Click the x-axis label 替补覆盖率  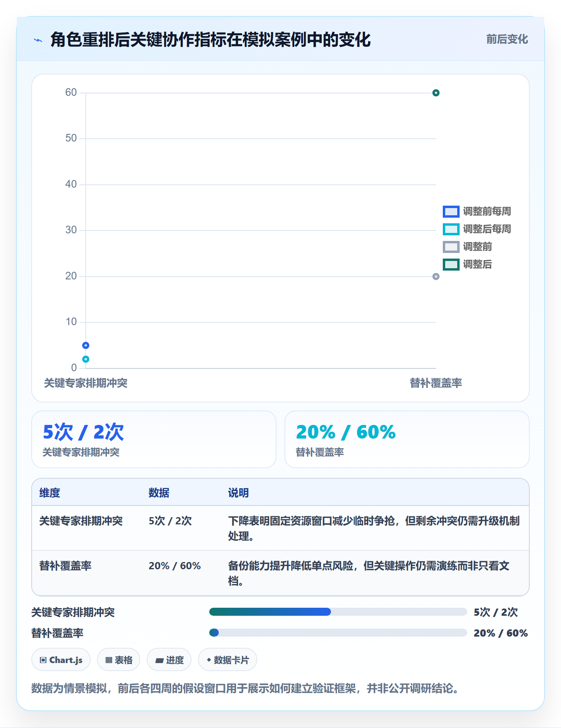tap(436, 383)
